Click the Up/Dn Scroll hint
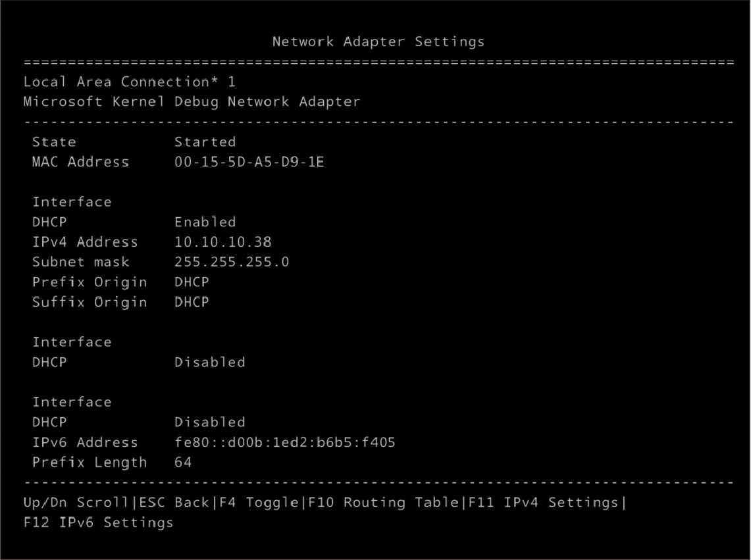Viewport: 751px width, 560px height. [76, 502]
